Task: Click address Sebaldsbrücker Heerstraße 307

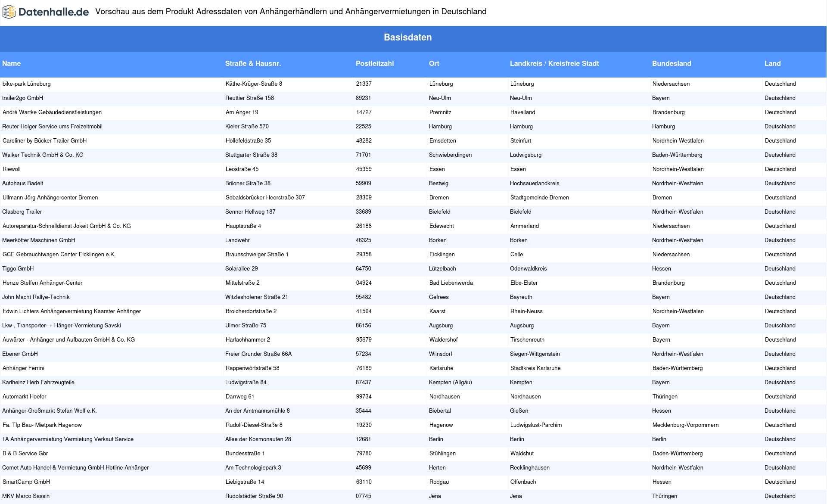Action: (265, 198)
